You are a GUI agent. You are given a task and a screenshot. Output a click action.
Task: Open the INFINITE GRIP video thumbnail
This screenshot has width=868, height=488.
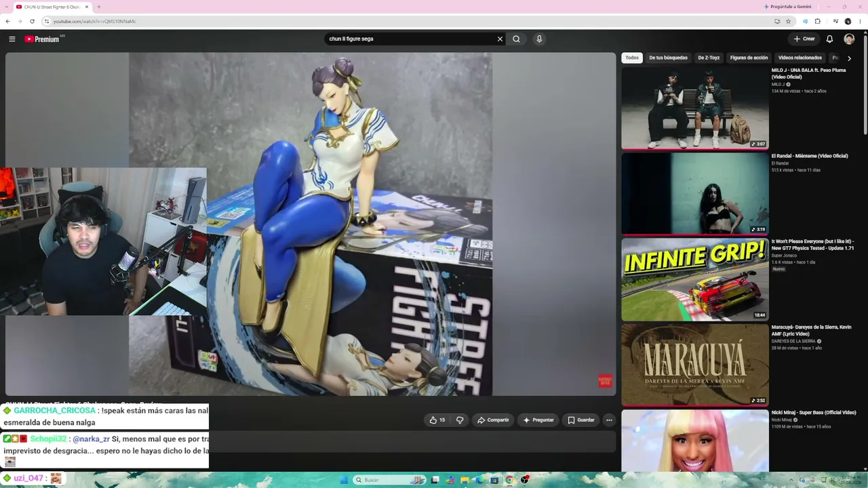(695, 279)
